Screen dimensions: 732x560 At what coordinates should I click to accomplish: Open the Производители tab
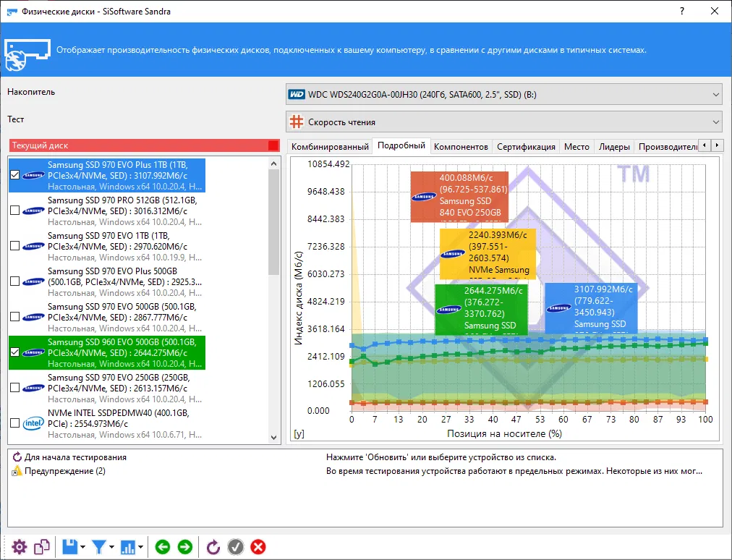tap(668, 147)
